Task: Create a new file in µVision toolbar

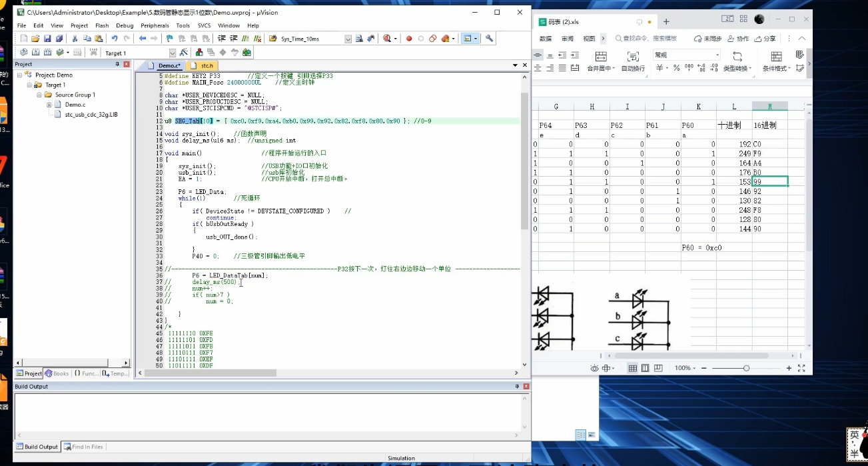Action: [23, 39]
